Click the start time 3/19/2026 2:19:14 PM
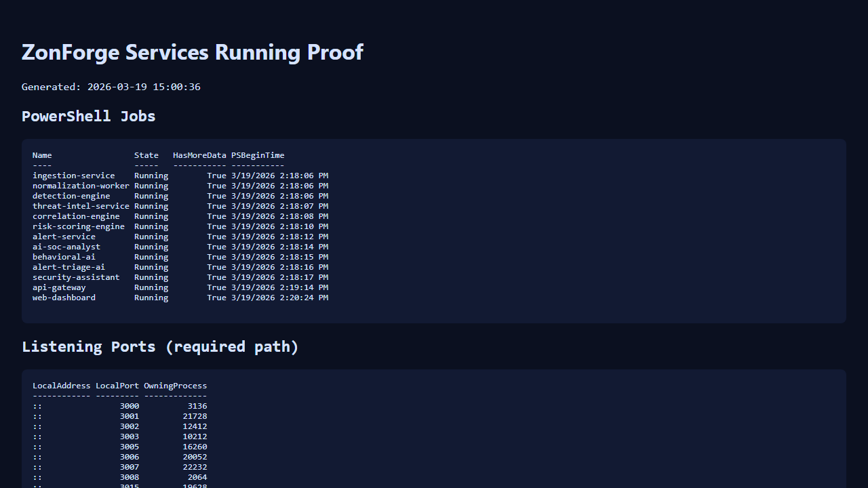This screenshot has height=488, width=868. 279,287
